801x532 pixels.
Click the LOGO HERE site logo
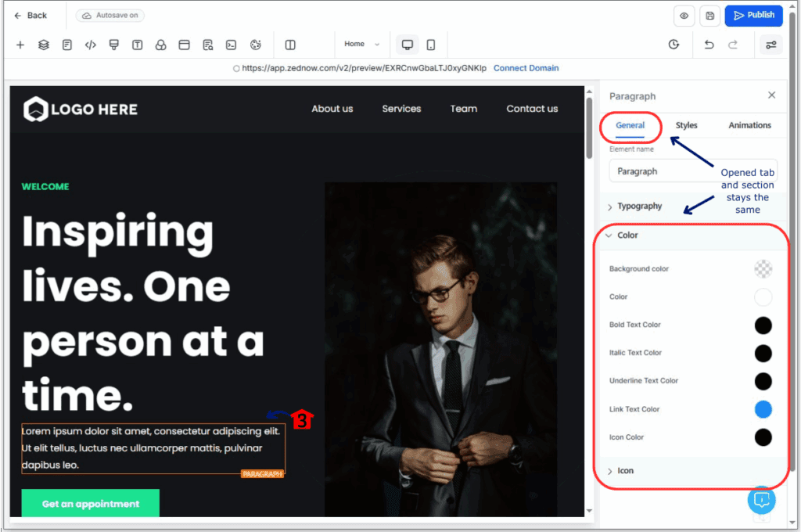coord(81,109)
